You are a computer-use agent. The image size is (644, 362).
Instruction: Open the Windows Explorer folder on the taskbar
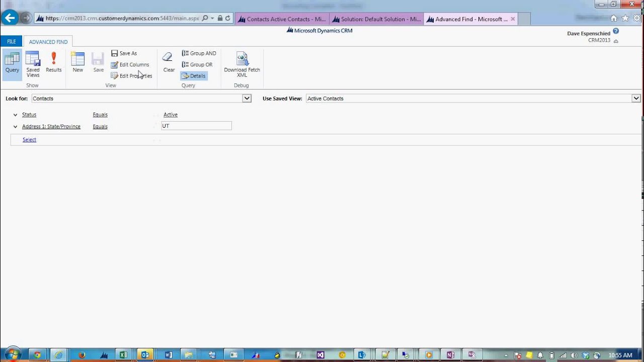click(189, 355)
